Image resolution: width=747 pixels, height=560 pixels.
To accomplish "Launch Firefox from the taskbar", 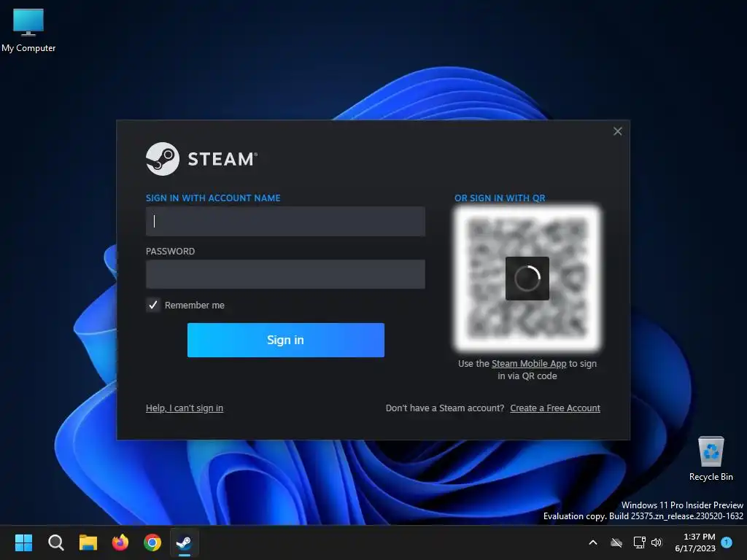I will coord(120,542).
